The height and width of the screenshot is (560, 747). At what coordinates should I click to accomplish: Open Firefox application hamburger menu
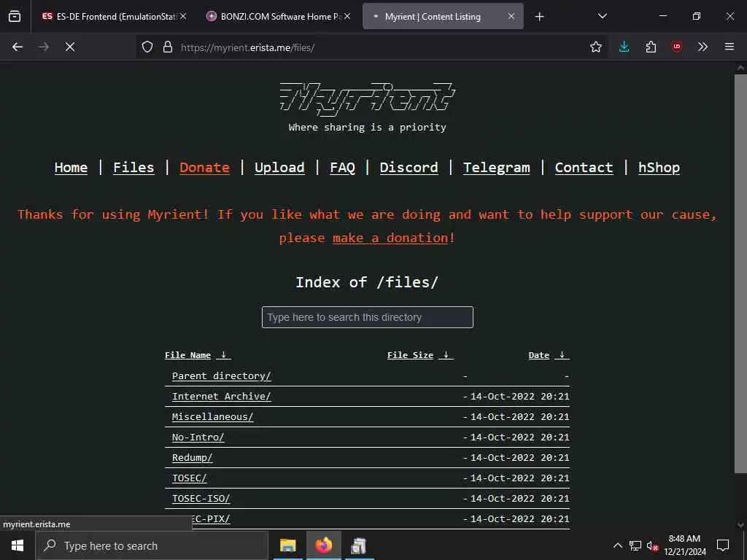click(729, 47)
